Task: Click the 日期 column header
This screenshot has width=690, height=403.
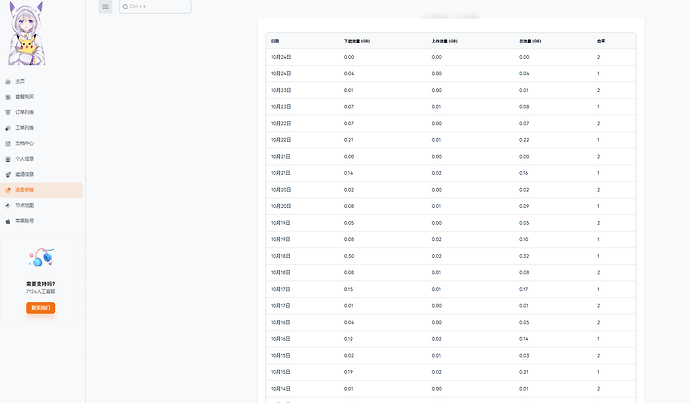Action: (275, 41)
